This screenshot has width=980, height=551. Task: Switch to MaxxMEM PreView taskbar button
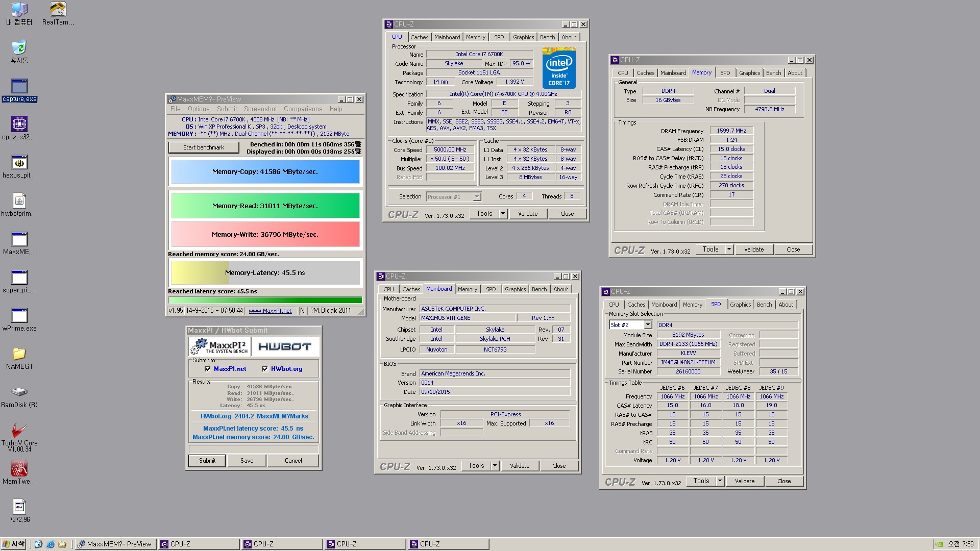point(115,544)
